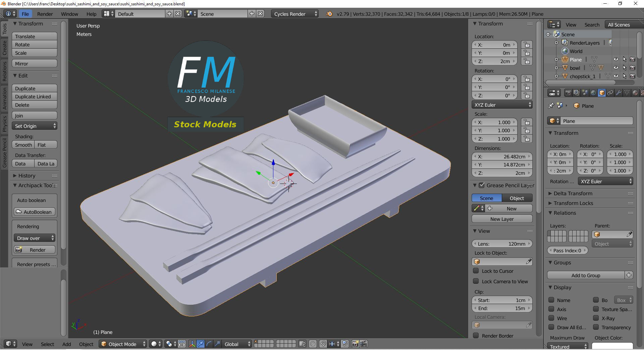Screen dimensions: 644x350
Task: Click the lock layers to scene icon
Action: coord(302,344)
